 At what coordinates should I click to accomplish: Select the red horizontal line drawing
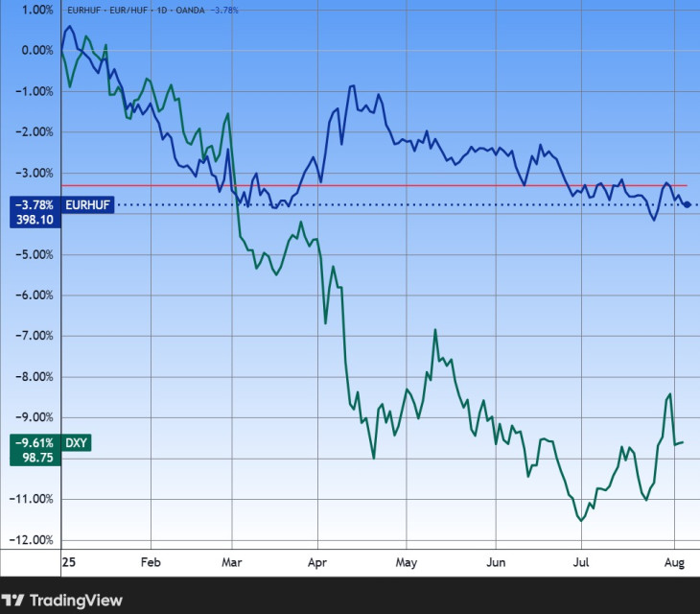point(374,185)
